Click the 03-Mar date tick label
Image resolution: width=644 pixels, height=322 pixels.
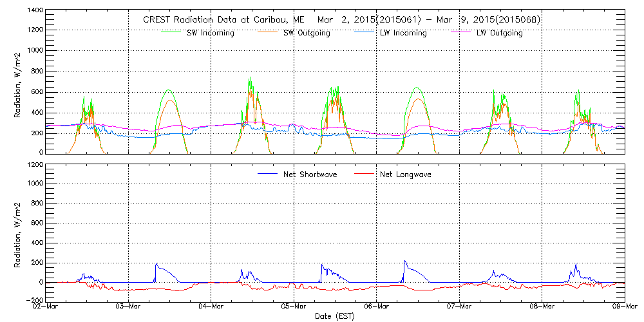[x=128, y=307]
